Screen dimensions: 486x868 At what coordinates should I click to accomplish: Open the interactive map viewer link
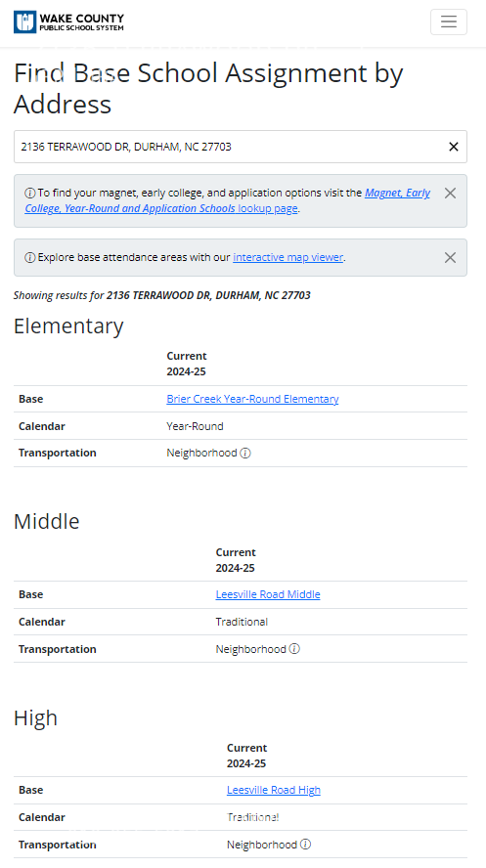[x=287, y=257]
